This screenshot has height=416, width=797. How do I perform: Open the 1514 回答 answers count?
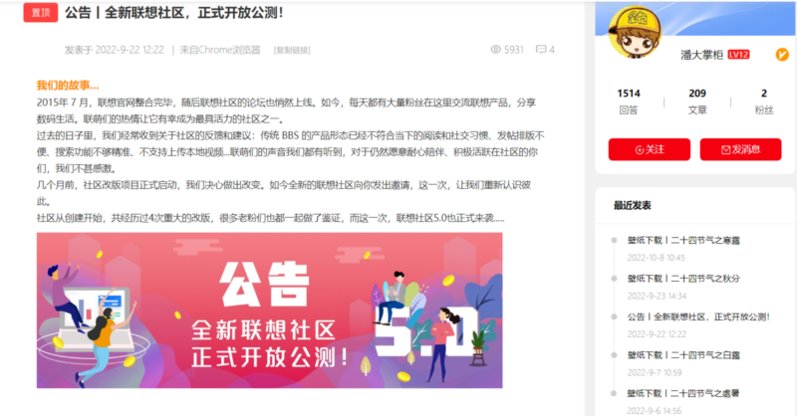629,101
